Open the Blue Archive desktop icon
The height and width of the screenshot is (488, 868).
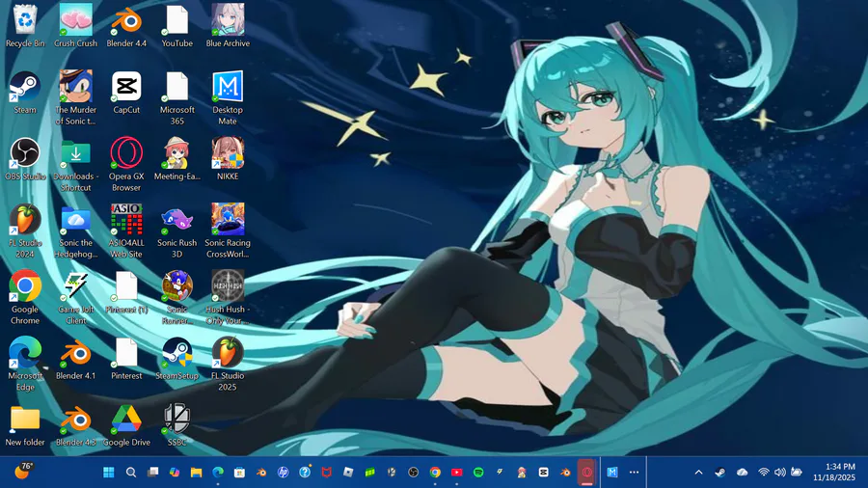tap(228, 26)
